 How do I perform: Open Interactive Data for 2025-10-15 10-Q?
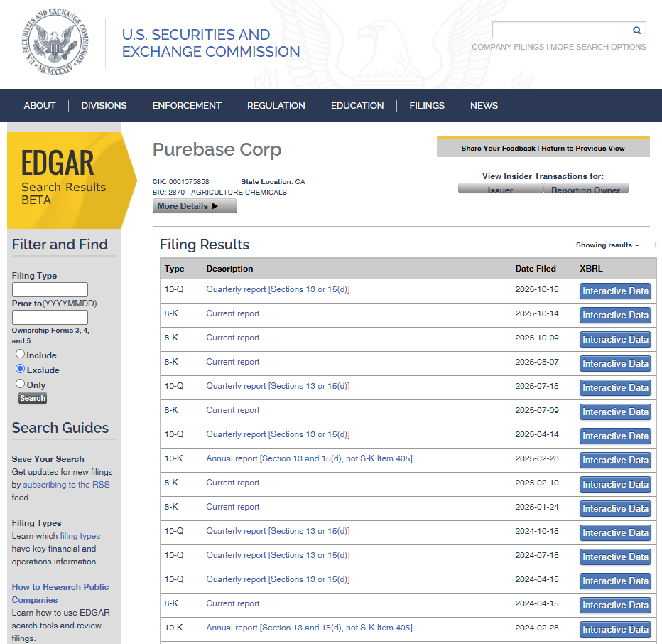point(615,291)
